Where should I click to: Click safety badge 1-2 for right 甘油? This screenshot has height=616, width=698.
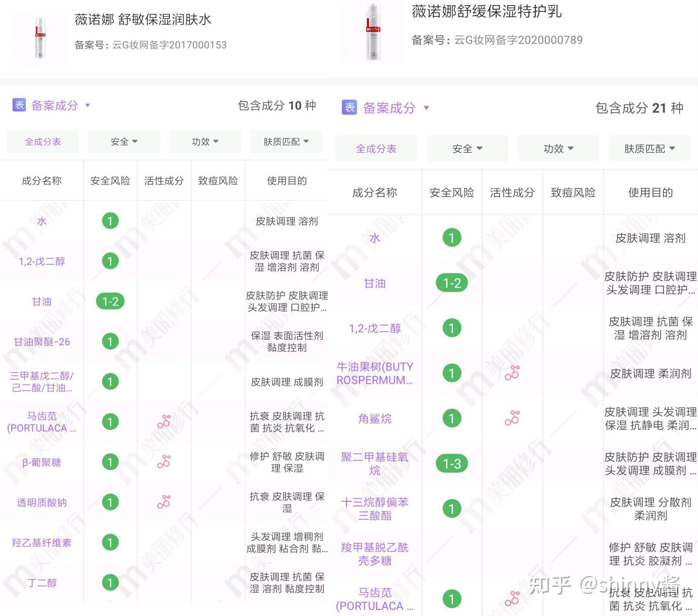point(452,283)
